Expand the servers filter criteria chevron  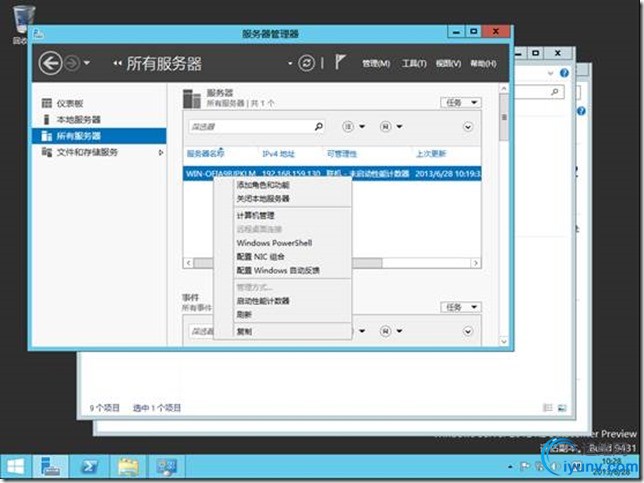[468, 127]
